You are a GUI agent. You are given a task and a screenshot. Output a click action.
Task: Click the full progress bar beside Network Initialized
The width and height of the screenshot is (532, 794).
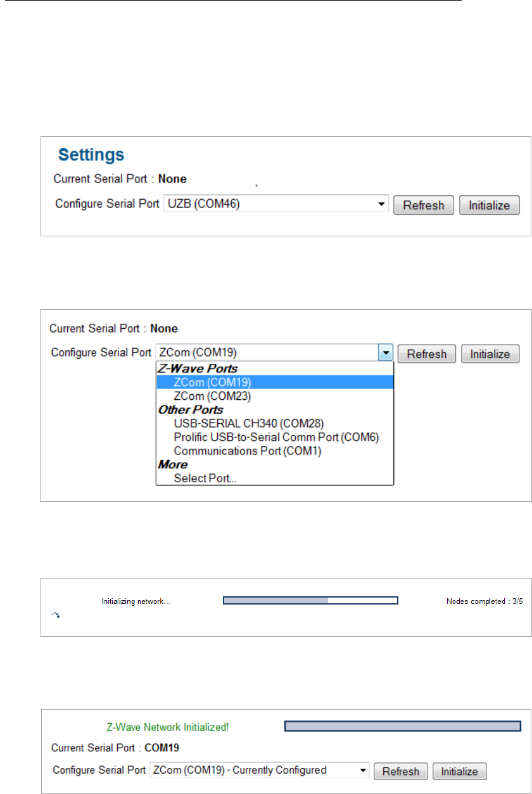point(403,744)
